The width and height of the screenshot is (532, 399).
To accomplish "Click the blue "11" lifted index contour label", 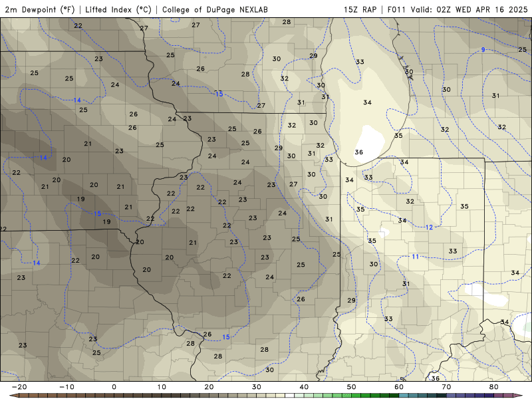I will click(415, 257).
